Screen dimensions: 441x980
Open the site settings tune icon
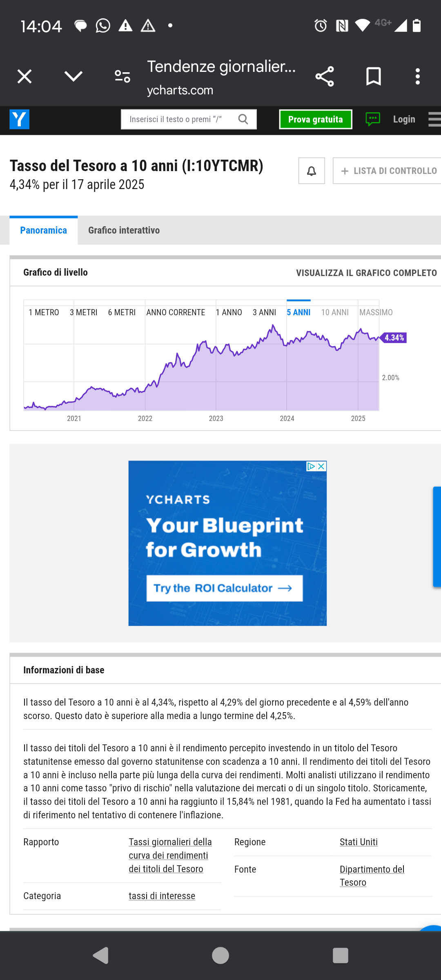(x=122, y=76)
